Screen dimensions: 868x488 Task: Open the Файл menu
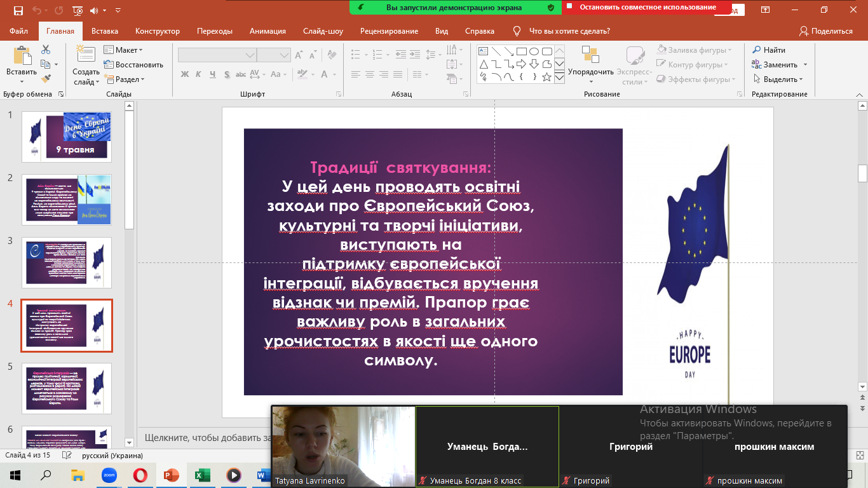19,31
